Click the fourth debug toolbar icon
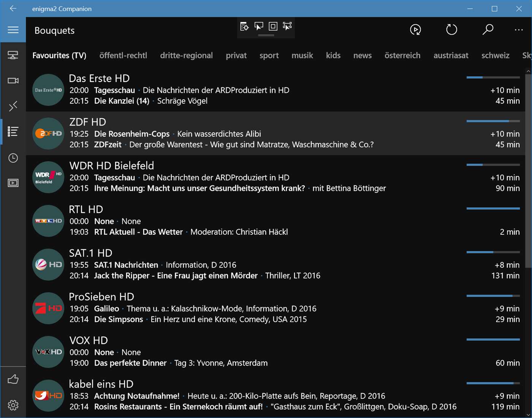Image resolution: width=532 pixels, height=418 pixels. pos(287,26)
